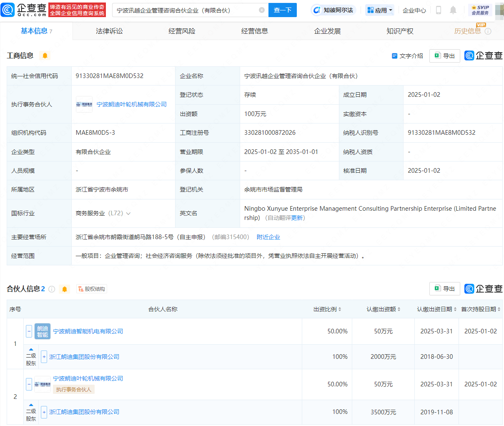Open the 历史信息 VIP tab
504x426 pixels.
(x=468, y=30)
